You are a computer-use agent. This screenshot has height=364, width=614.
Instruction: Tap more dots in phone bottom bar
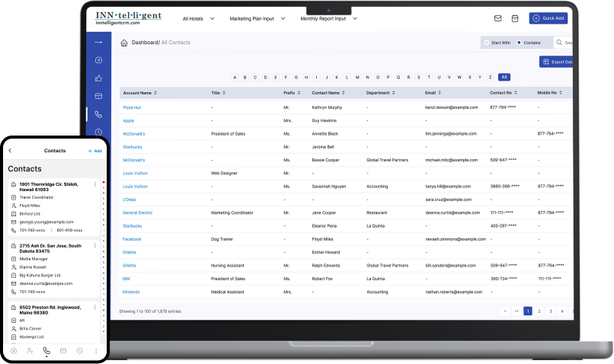96,351
